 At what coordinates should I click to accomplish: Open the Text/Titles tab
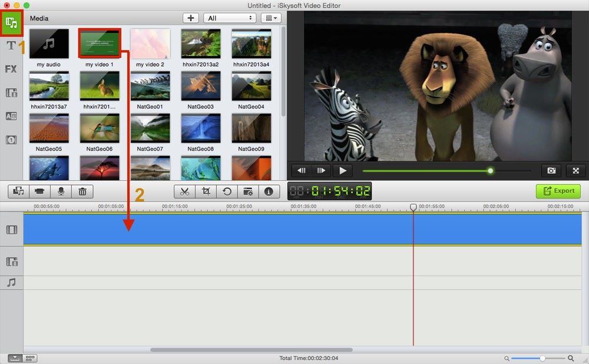[x=11, y=45]
